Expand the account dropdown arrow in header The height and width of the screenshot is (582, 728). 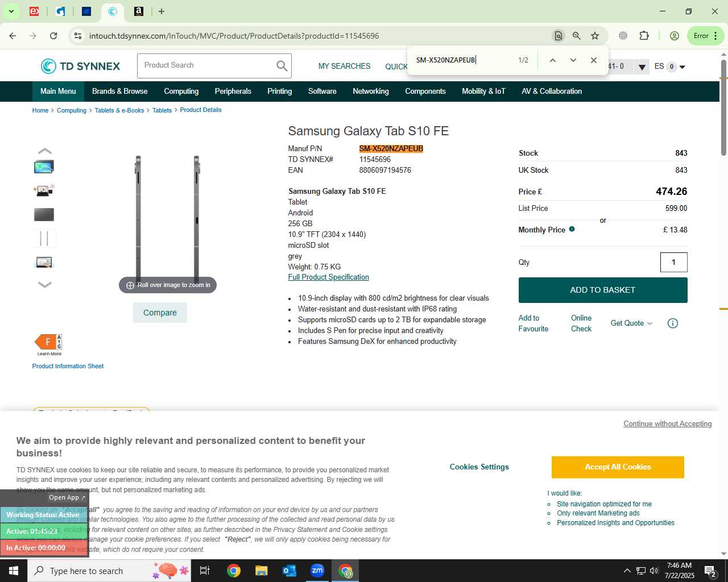[642, 67]
